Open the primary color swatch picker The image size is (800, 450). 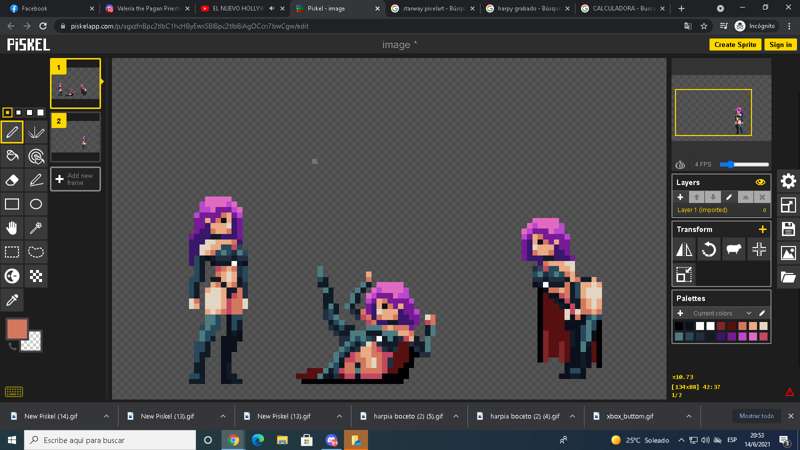coord(17,329)
